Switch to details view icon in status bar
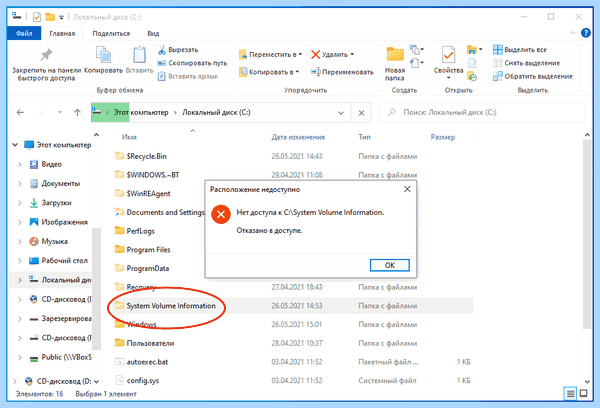 coord(570,393)
